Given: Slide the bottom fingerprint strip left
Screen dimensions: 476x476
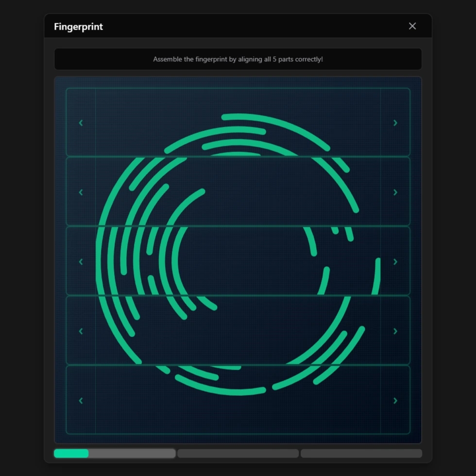Looking at the screenshot, I should pos(81,401).
